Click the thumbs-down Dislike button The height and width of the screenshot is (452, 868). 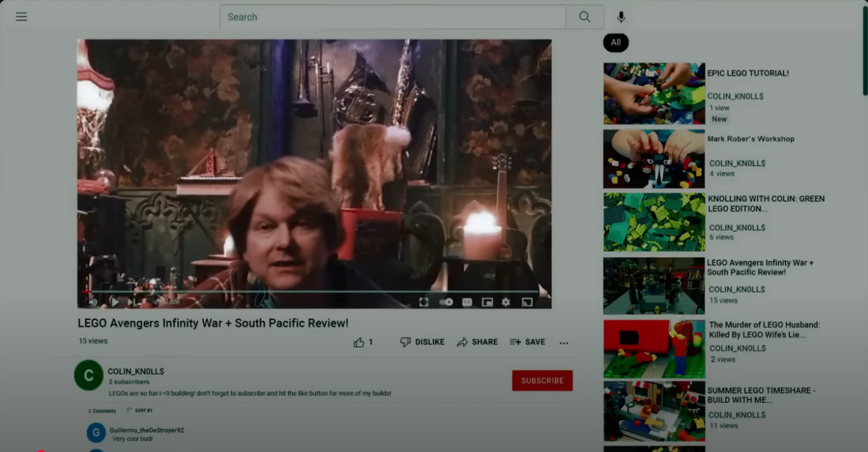tap(422, 342)
